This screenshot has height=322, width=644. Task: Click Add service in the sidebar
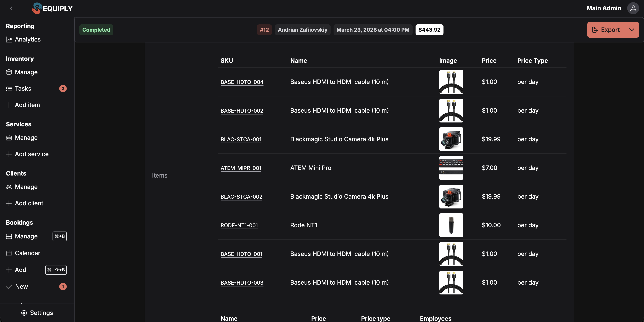pyautogui.click(x=27, y=154)
